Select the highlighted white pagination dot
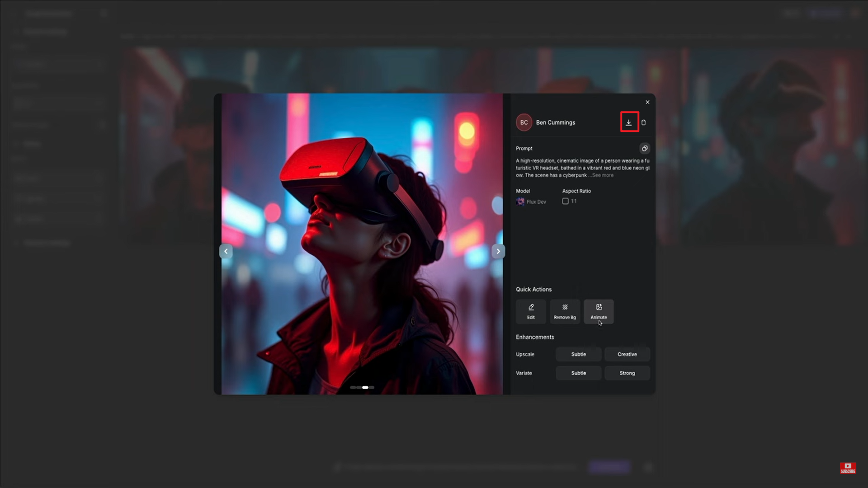The width and height of the screenshot is (868, 488). [x=365, y=387]
